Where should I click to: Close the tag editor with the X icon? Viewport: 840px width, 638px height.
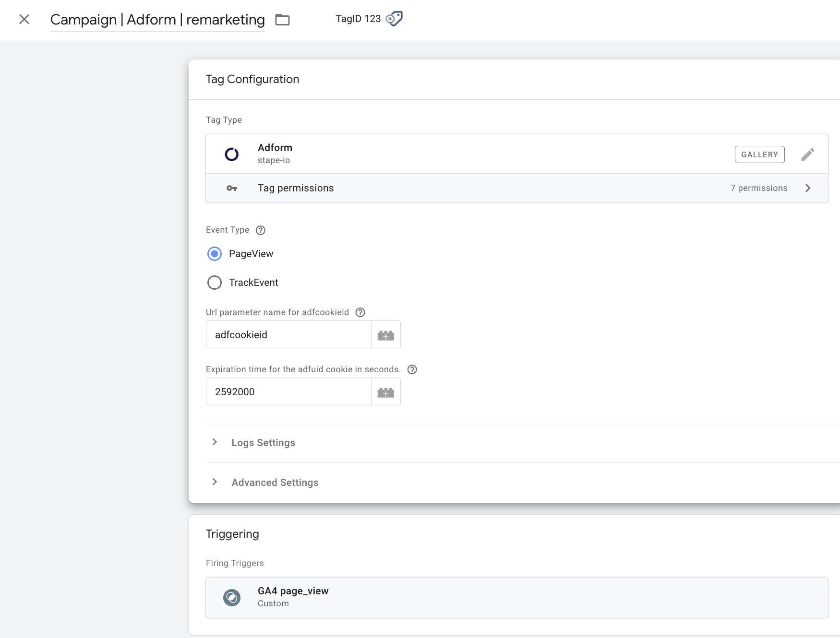pyautogui.click(x=24, y=19)
